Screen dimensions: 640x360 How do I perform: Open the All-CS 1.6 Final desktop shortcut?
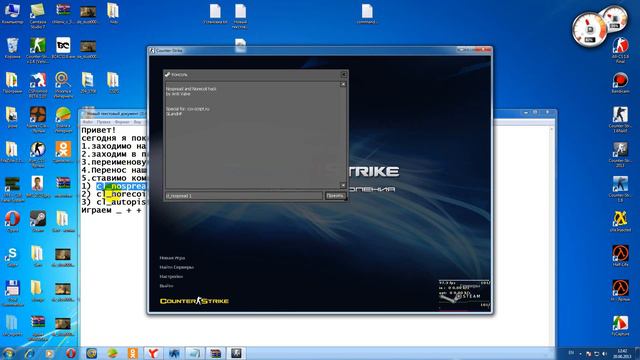click(x=620, y=50)
